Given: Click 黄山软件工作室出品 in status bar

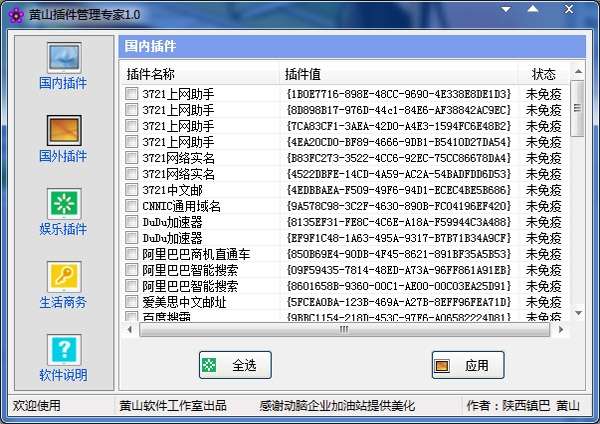Looking at the screenshot, I should (x=173, y=405).
